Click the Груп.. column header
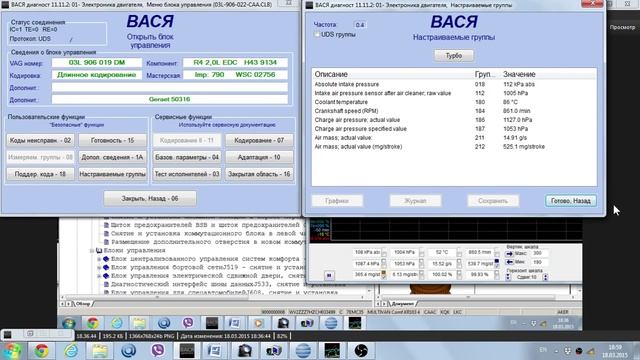Viewport: 640px width, 360px height. (484, 74)
